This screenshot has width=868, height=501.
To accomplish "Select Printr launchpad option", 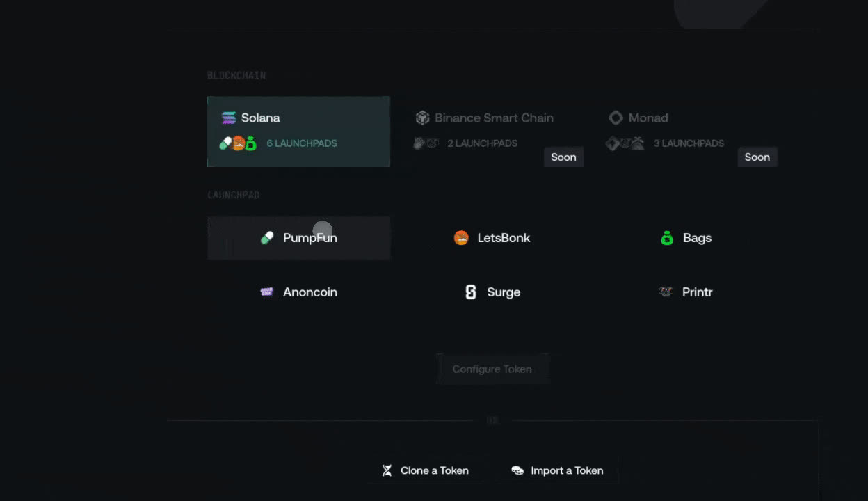I will 686,292.
